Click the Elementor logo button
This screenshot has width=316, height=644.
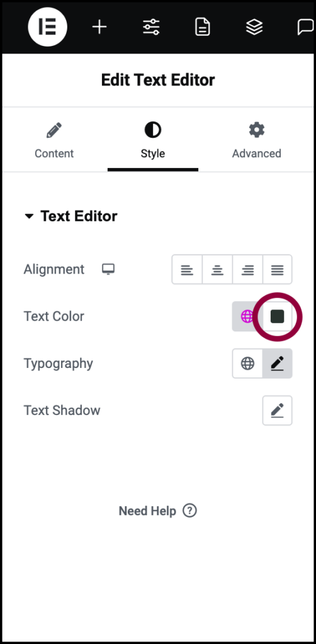tap(48, 26)
